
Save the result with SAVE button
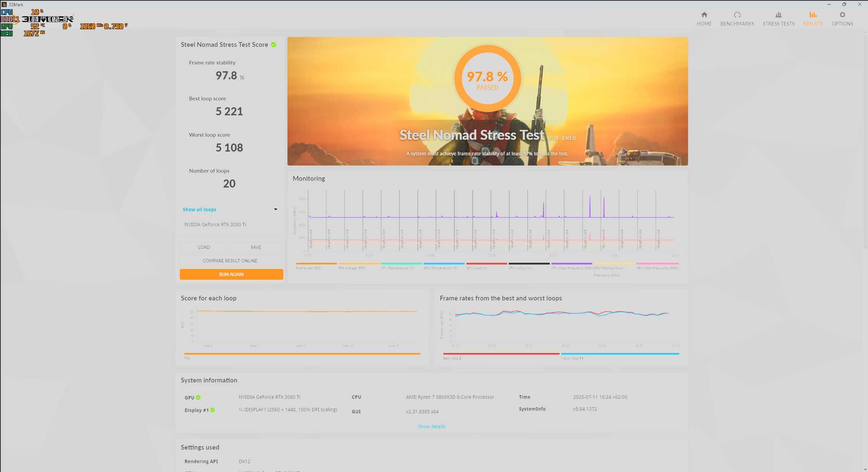coord(256,247)
